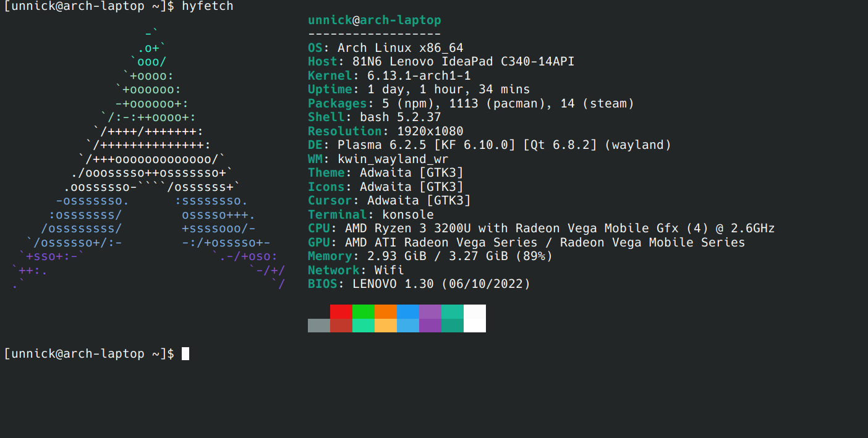This screenshot has width=868, height=438.
Task: Pick the gray color block
Action: tap(319, 326)
